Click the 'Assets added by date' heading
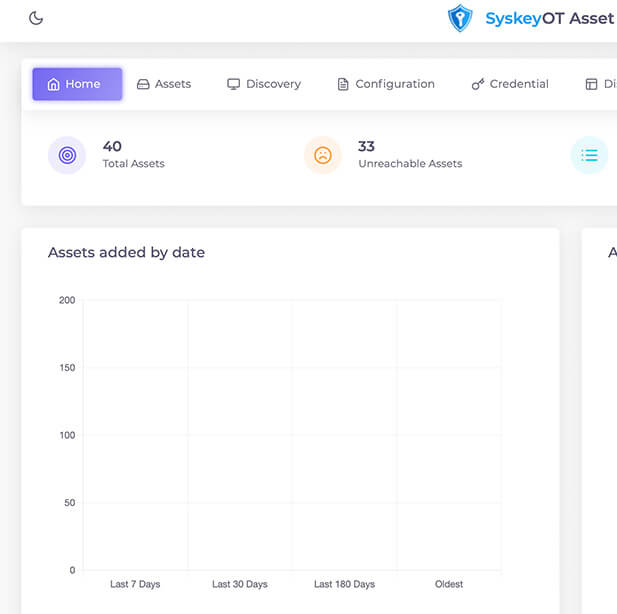 [126, 252]
